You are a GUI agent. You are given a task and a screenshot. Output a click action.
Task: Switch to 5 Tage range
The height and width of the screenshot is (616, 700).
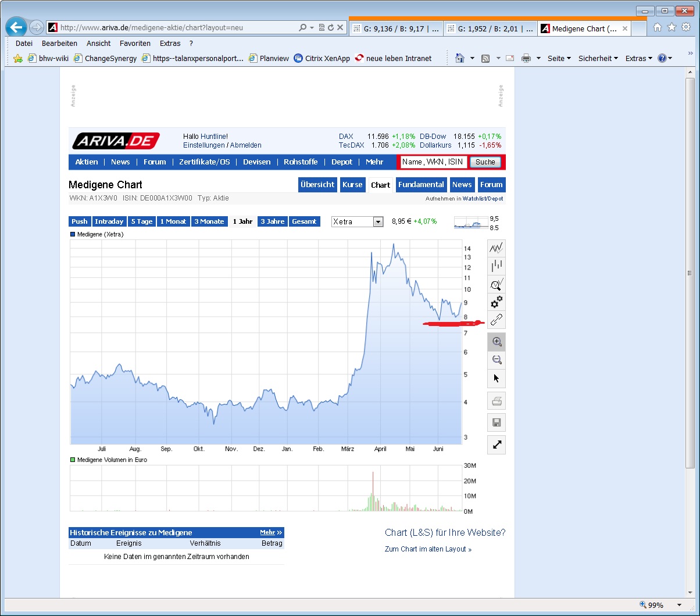click(x=142, y=221)
